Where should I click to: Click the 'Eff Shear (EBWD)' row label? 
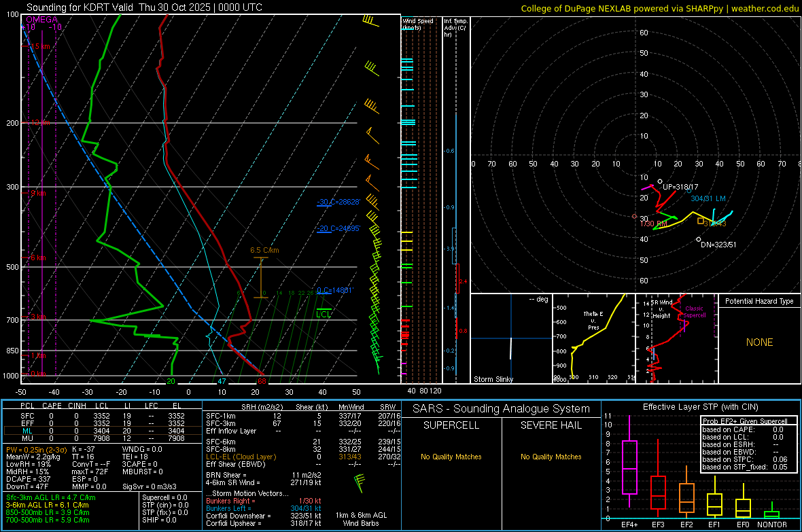click(x=236, y=465)
